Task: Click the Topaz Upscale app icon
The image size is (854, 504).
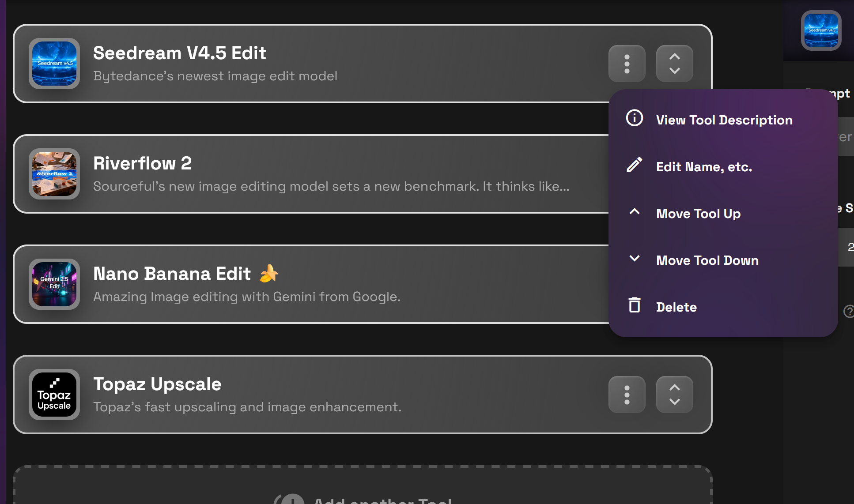Action: (54, 395)
